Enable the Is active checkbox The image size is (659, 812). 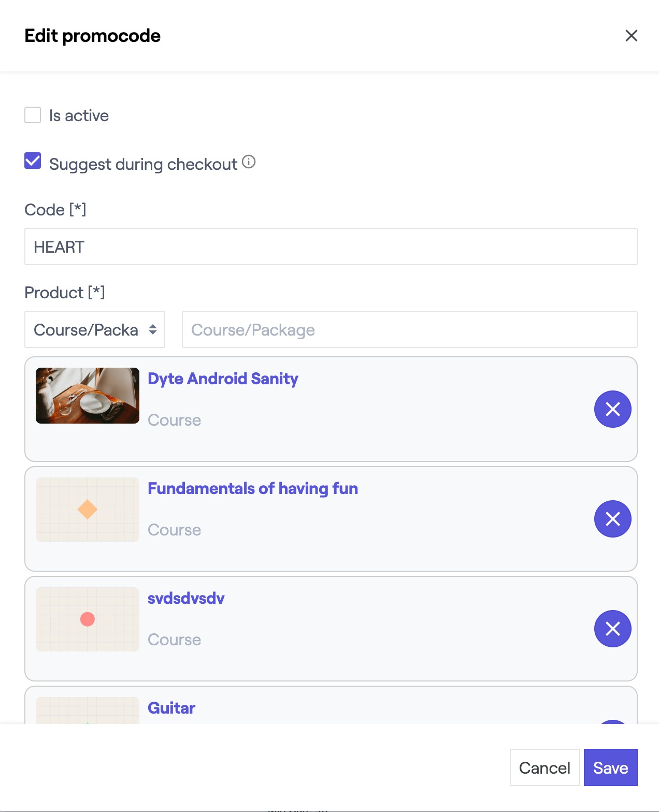tap(33, 115)
